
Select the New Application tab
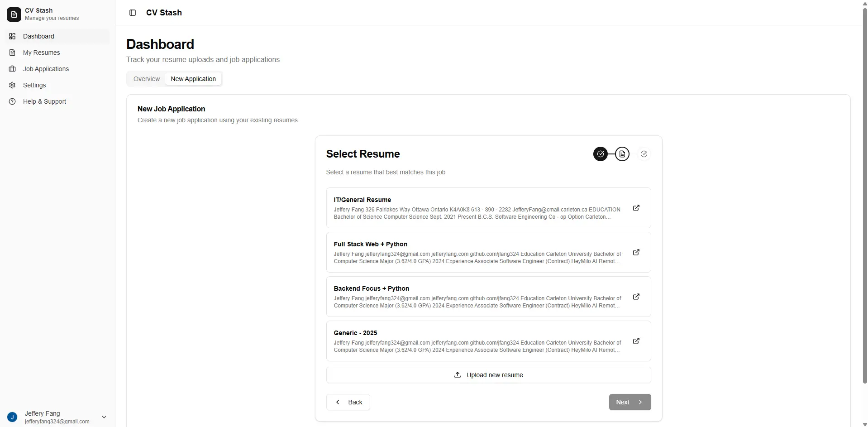193,79
